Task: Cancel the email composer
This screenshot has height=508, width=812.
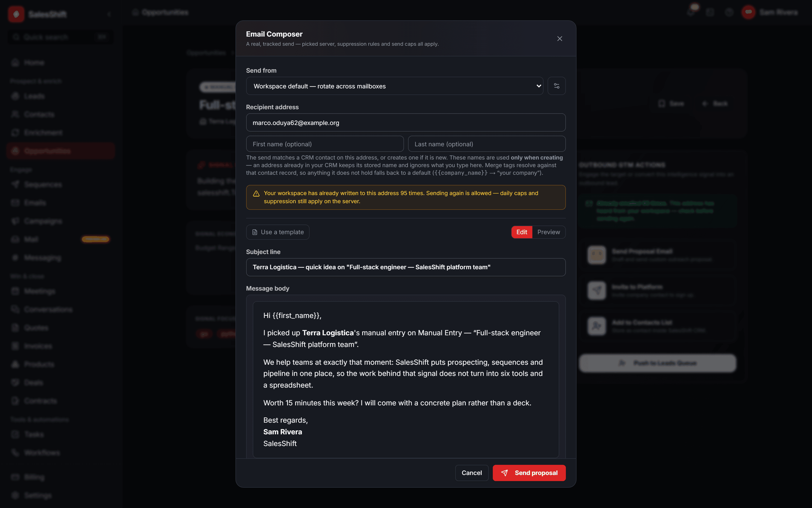Action: 471,473
